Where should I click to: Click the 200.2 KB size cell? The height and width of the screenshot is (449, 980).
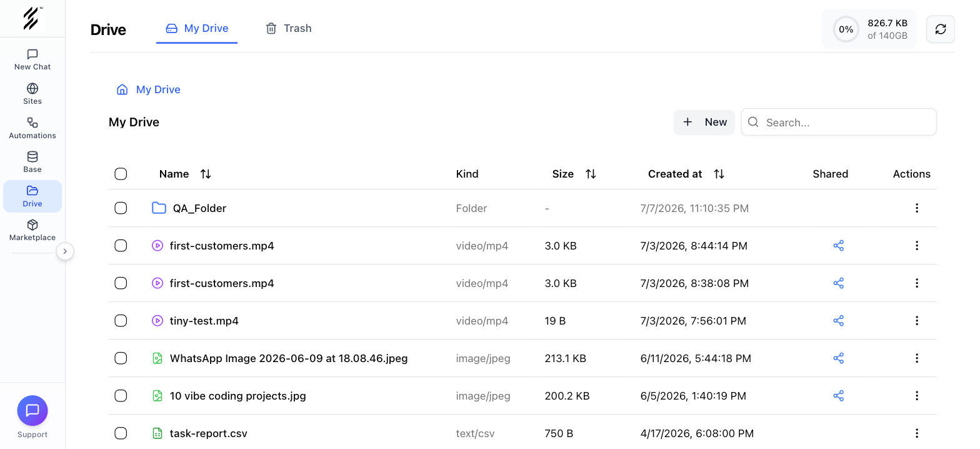567,396
